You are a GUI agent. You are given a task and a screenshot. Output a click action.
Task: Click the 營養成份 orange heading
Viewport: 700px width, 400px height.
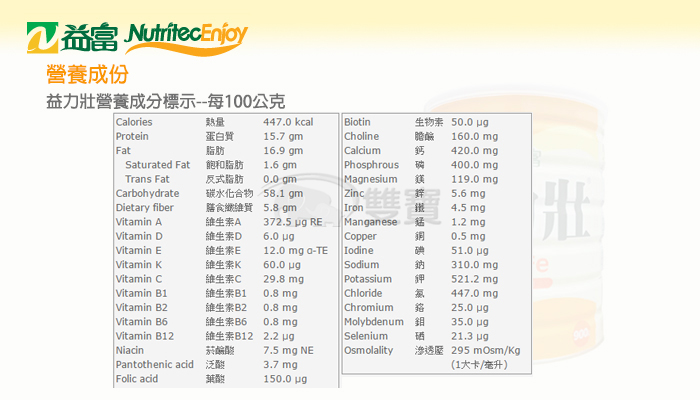pyautogui.click(x=88, y=74)
